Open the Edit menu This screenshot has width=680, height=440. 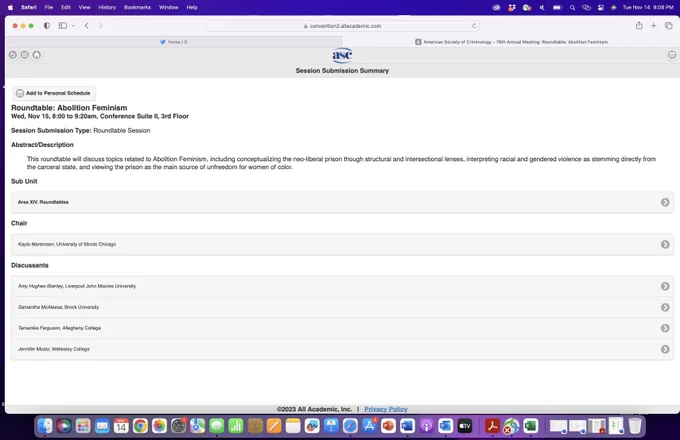coord(65,7)
